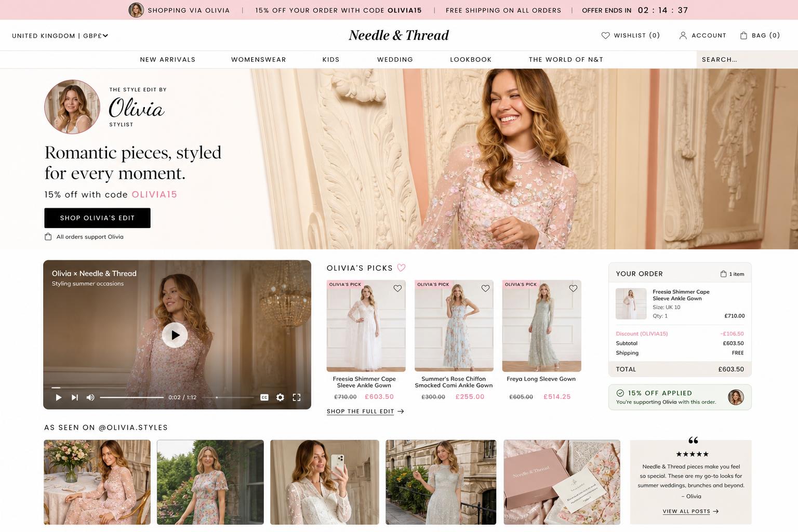Click Olivia's large circular portrait in hero

coord(72,107)
